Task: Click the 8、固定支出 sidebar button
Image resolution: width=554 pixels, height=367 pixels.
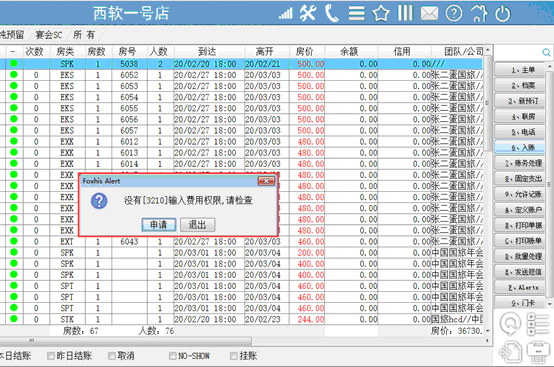Action: 520,179
